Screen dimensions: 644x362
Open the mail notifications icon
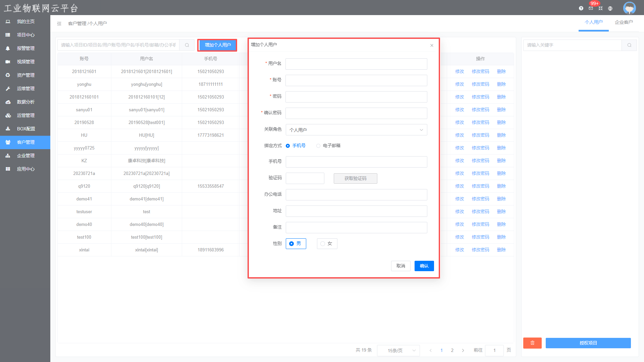coord(591,8)
